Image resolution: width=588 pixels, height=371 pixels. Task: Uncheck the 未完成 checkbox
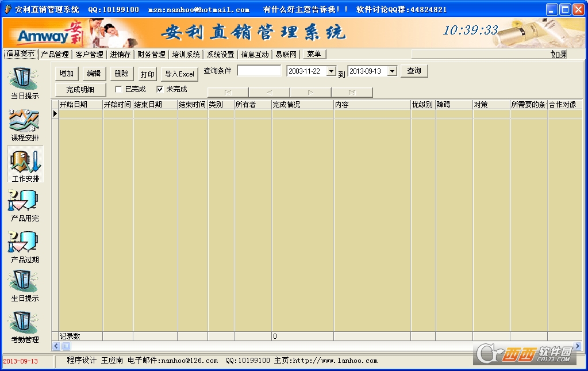[x=160, y=90]
